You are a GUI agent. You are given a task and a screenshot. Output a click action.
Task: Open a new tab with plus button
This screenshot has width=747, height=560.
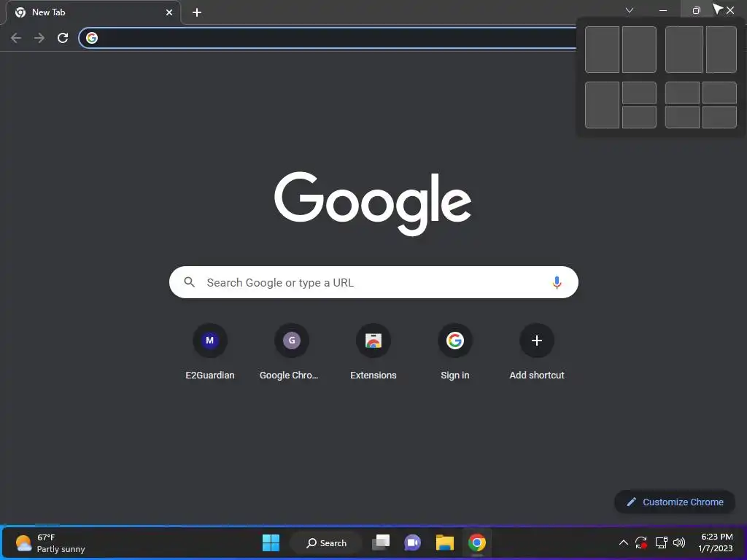(x=197, y=12)
